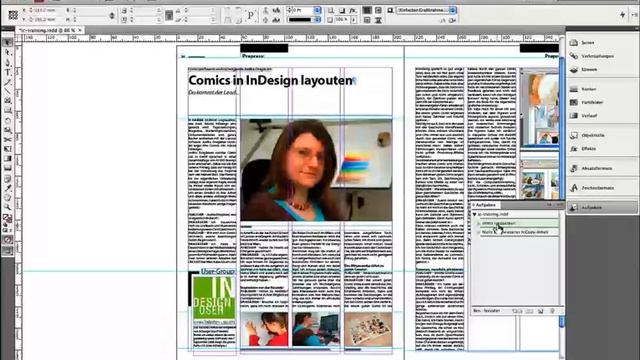Switch to the ic-training.indd document tab
The image size is (640, 360).
point(47,30)
